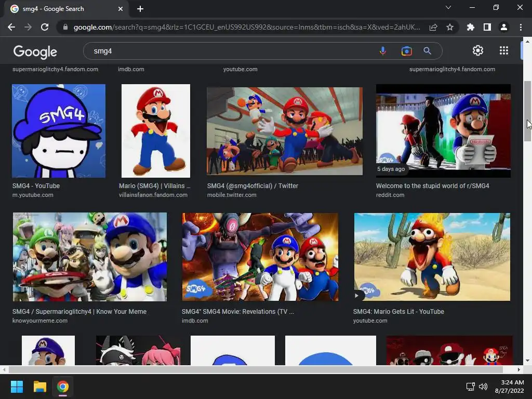Image resolution: width=532 pixels, height=399 pixels.
Task: Open the Chrome profile avatar icon
Action: tap(504, 27)
